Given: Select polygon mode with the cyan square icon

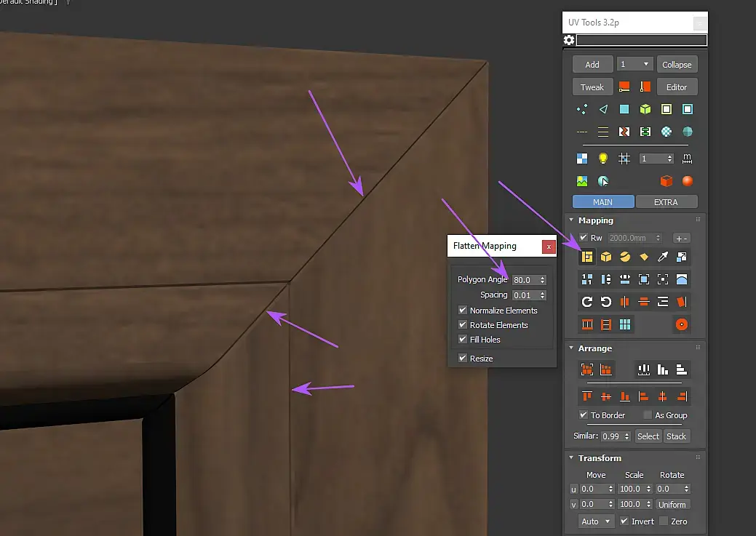Looking at the screenshot, I should point(624,109).
